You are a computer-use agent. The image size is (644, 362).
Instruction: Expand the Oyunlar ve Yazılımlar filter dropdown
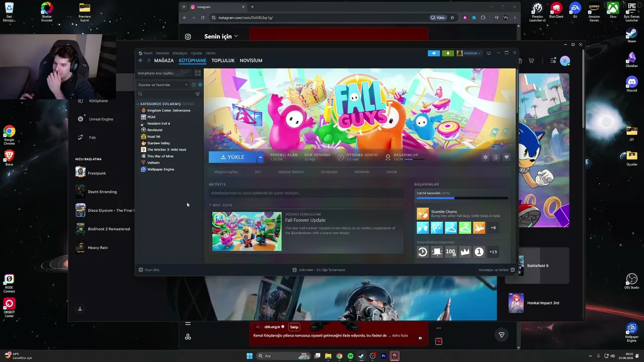pos(163,84)
